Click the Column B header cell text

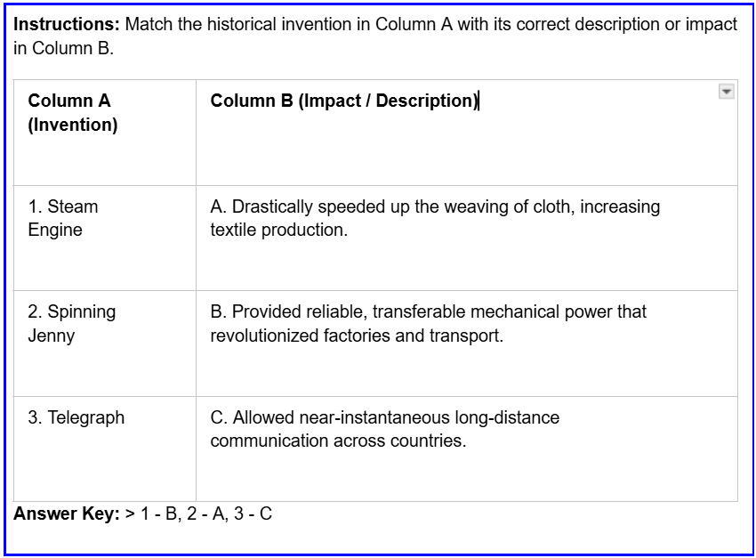344,101
